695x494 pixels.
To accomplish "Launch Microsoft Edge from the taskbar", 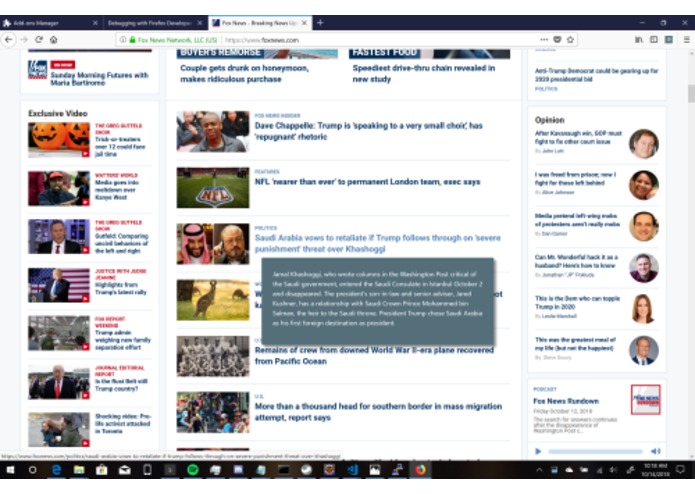I will (56, 470).
